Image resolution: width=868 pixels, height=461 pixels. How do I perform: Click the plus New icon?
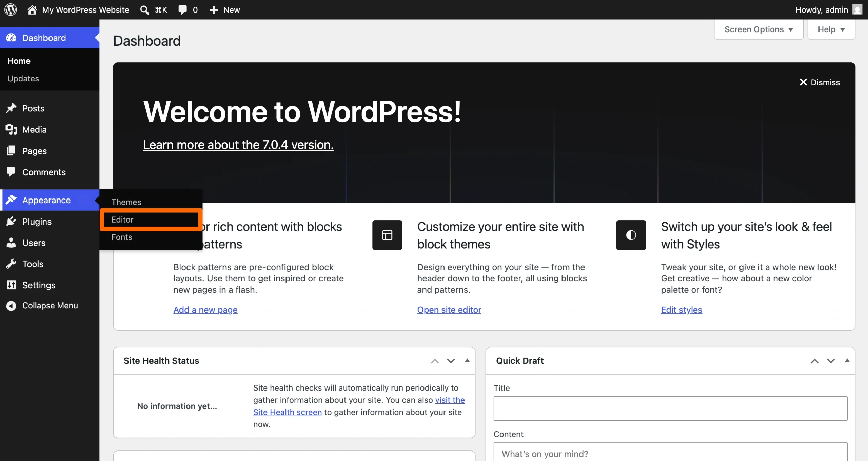tap(214, 10)
